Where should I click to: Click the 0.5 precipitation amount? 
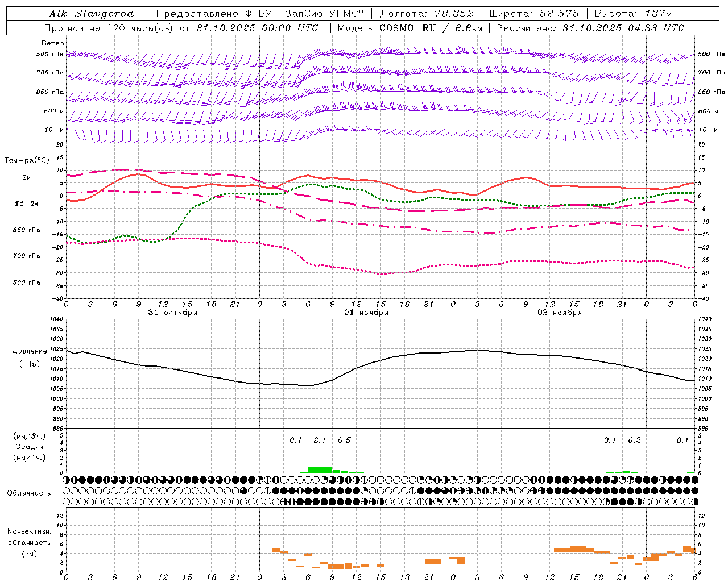click(344, 440)
